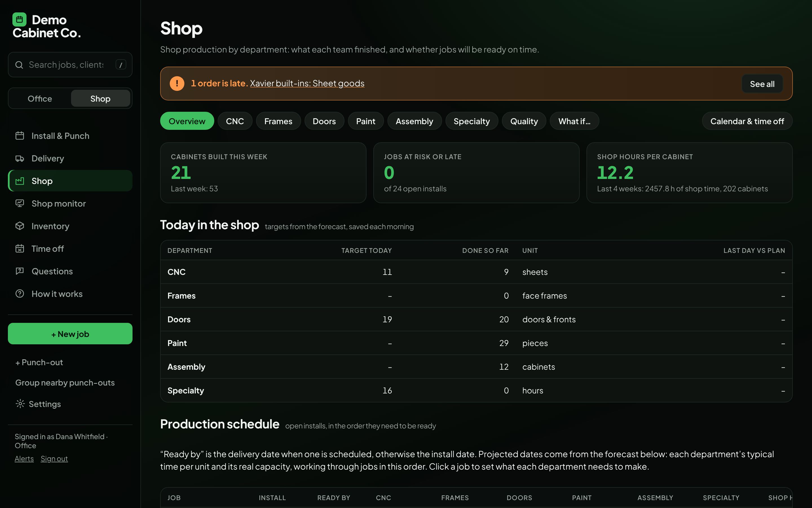Open Group nearby punch-outs
812x508 pixels.
coord(65,383)
